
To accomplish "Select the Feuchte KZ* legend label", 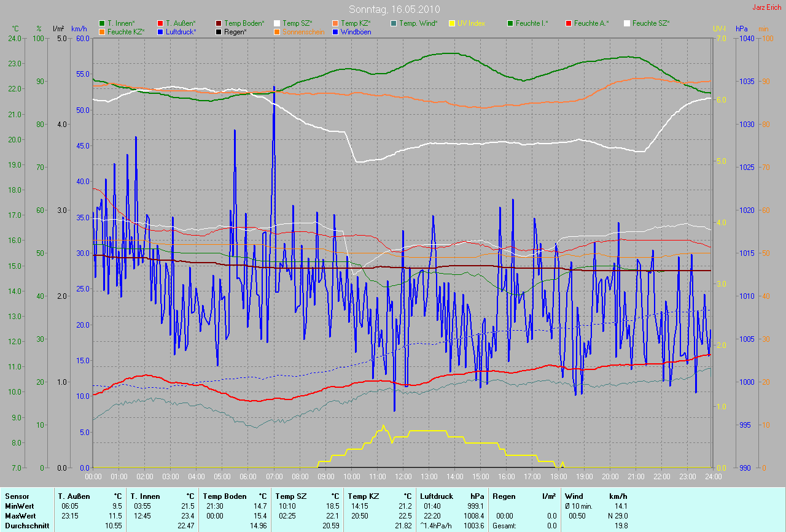I will pyautogui.click(x=126, y=31).
